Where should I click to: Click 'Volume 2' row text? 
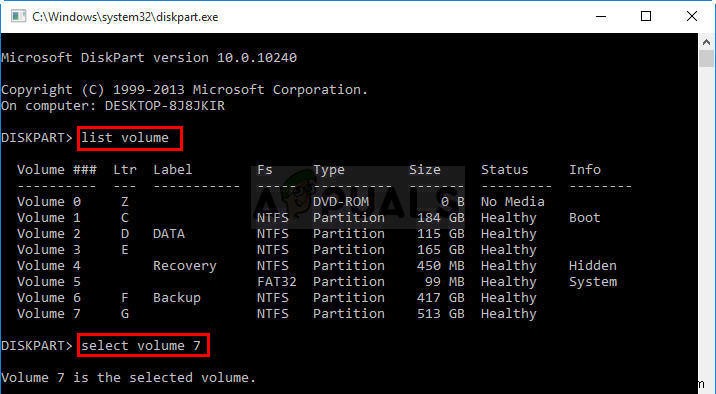click(49, 234)
